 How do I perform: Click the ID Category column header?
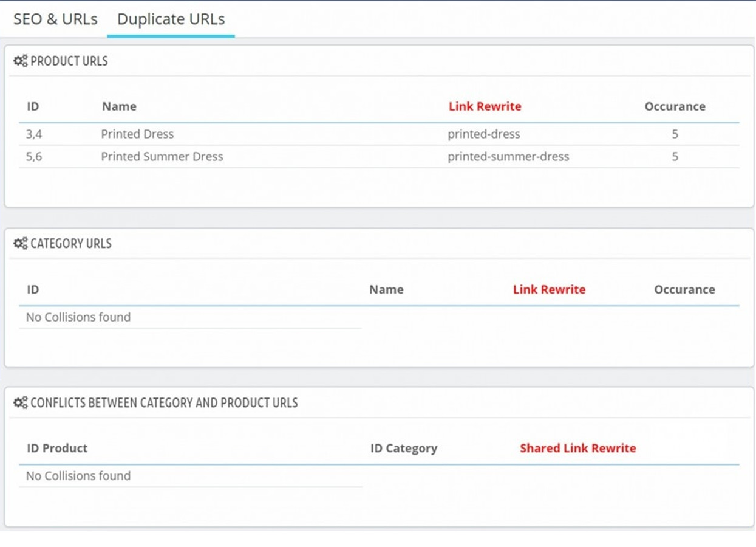click(x=404, y=448)
